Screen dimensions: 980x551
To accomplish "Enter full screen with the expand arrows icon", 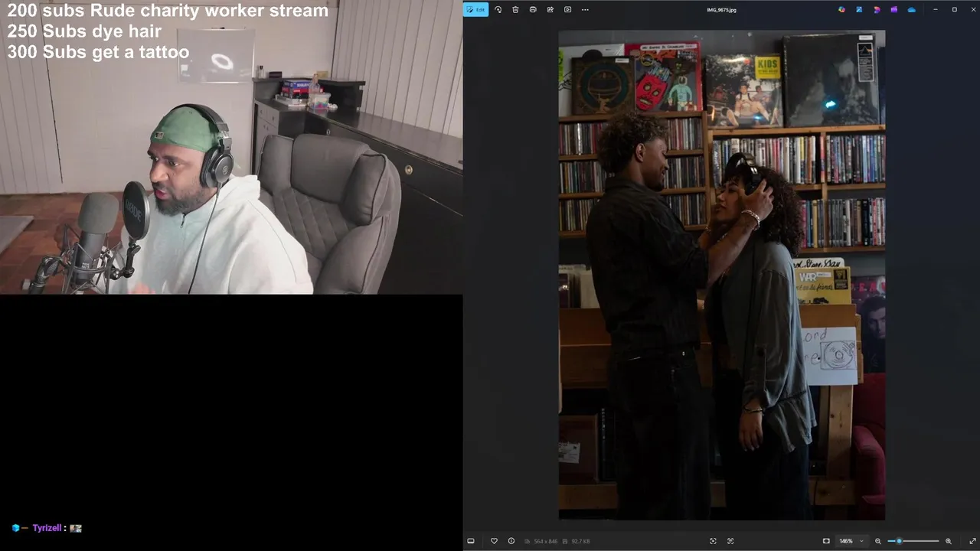I will point(972,541).
